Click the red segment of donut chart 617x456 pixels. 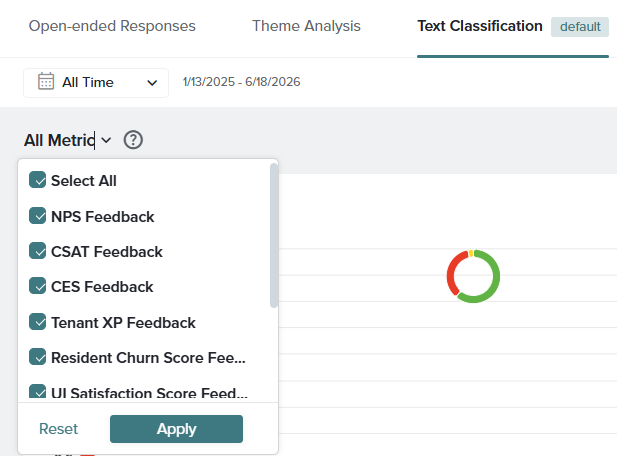452,271
